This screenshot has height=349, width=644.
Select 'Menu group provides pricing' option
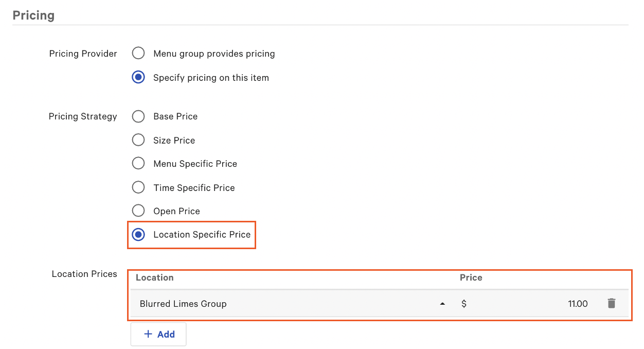tap(138, 53)
